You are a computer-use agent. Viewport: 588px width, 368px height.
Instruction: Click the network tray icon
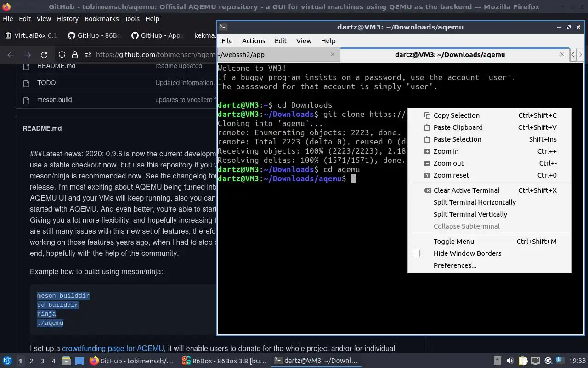(x=536, y=361)
